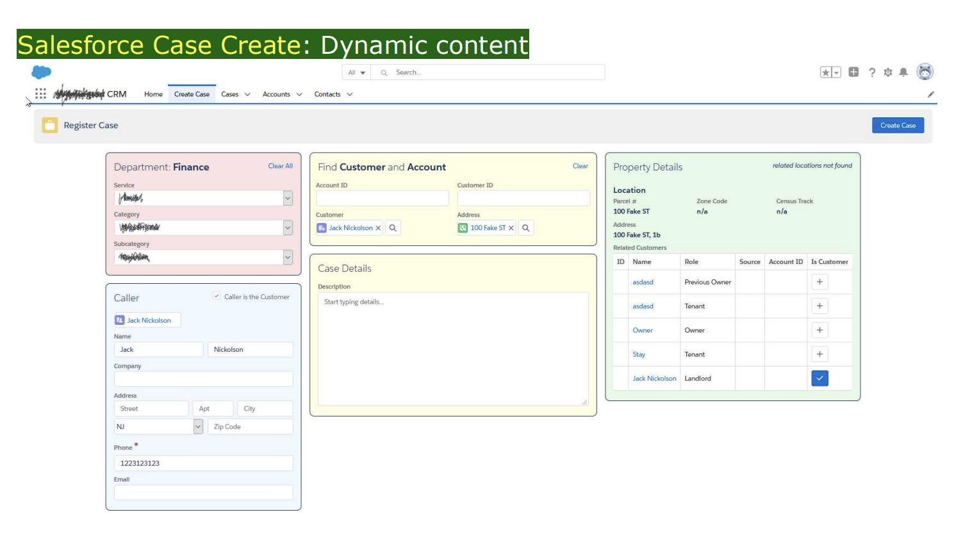Click the Create Case button
Viewport: 979px width, 560px height.
point(898,126)
